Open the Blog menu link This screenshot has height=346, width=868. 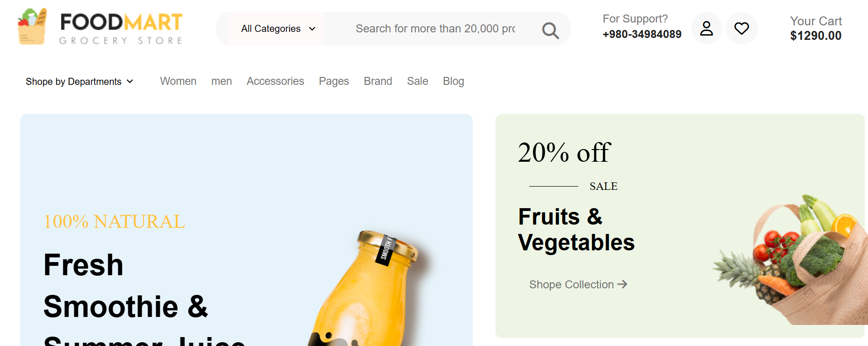pos(453,81)
